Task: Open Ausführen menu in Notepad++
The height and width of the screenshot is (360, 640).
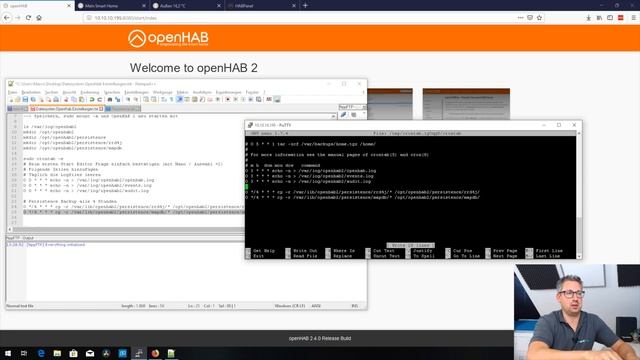Action: point(202,92)
